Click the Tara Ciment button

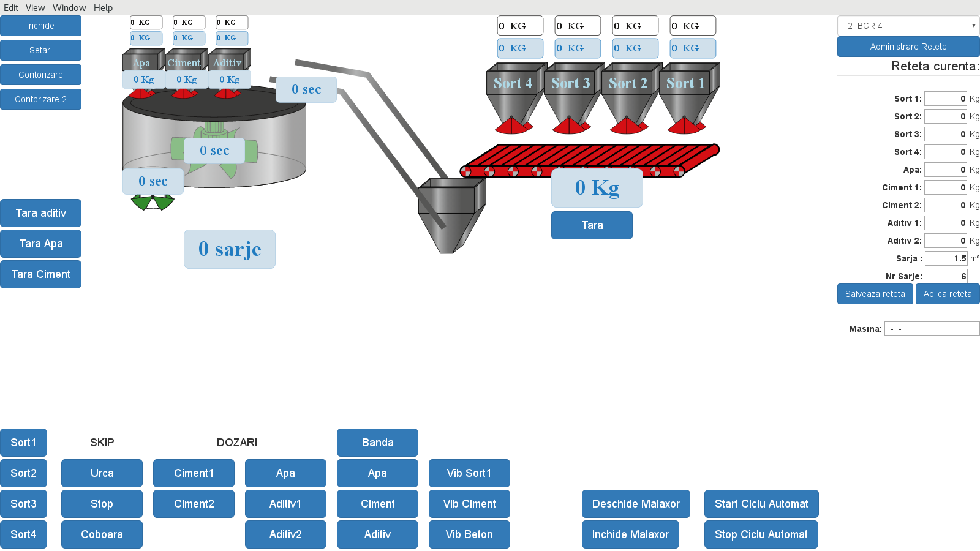[x=40, y=274]
